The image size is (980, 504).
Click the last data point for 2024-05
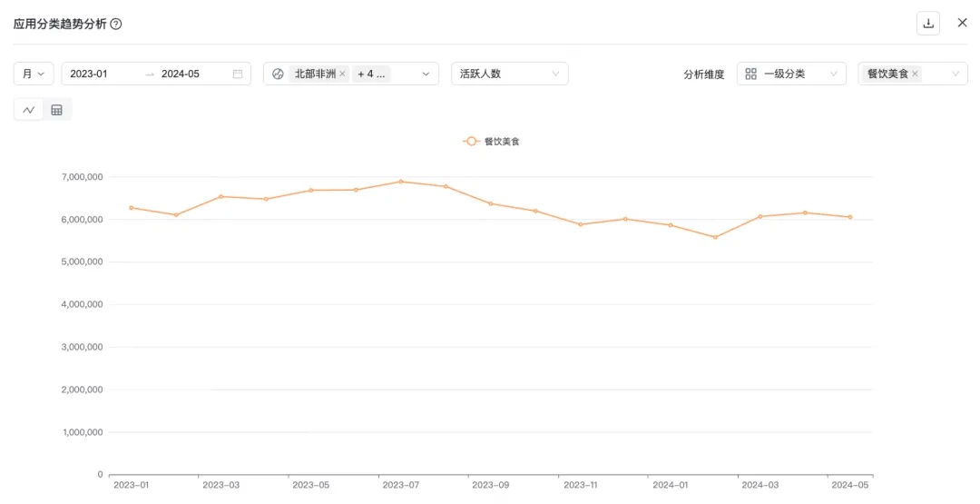(x=850, y=217)
